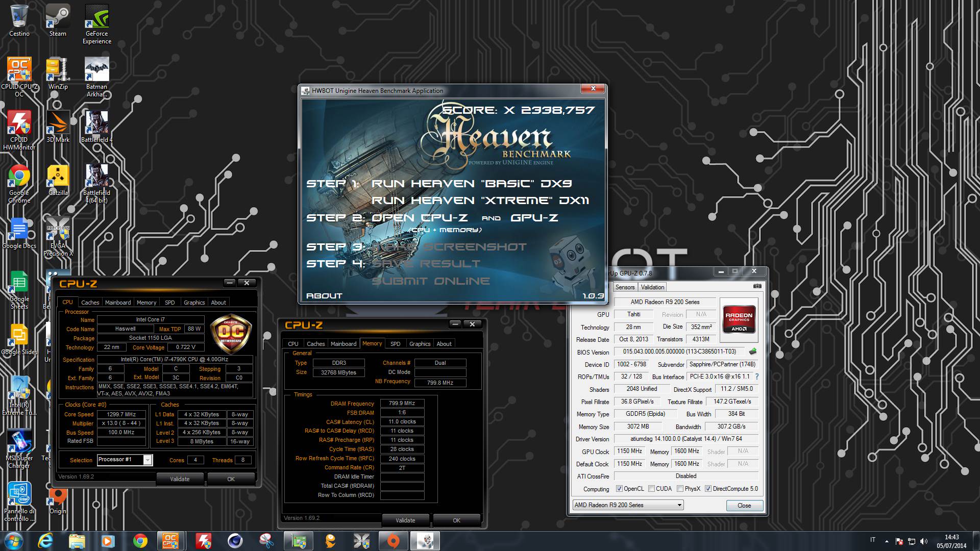This screenshot has width=980, height=551.
Task: Click Run Heaven "Xtreme" DX11
Action: click(x=480, y=201)
